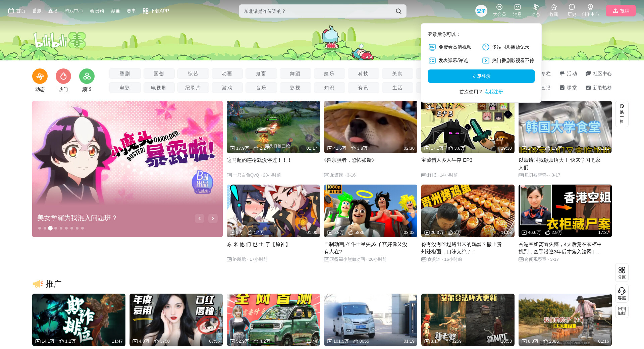Image resolution: width=644 pixels, height=349 pixels.
Task: Open the 会员购 navigation item
Action: pyautogui.click(x=97, y=11)
